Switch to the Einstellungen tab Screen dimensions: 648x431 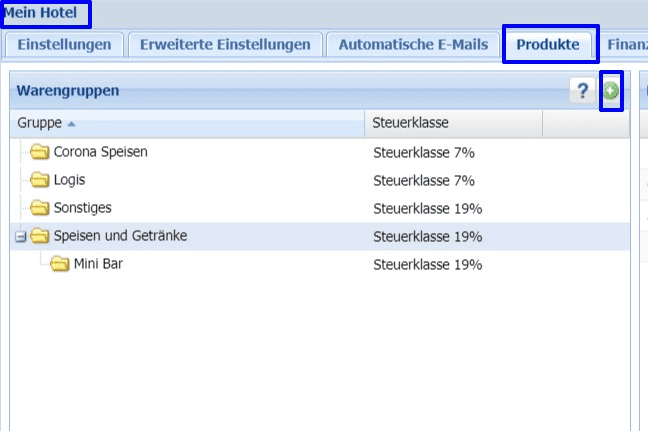64,45
